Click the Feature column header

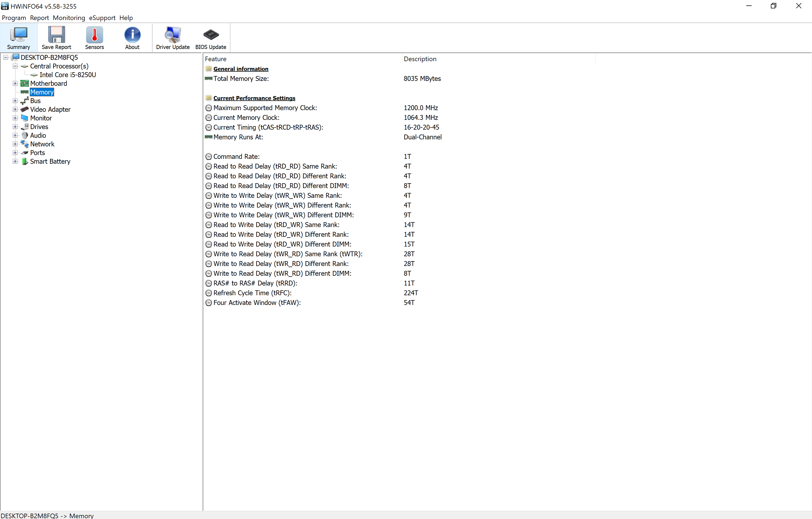coord(303,59)
